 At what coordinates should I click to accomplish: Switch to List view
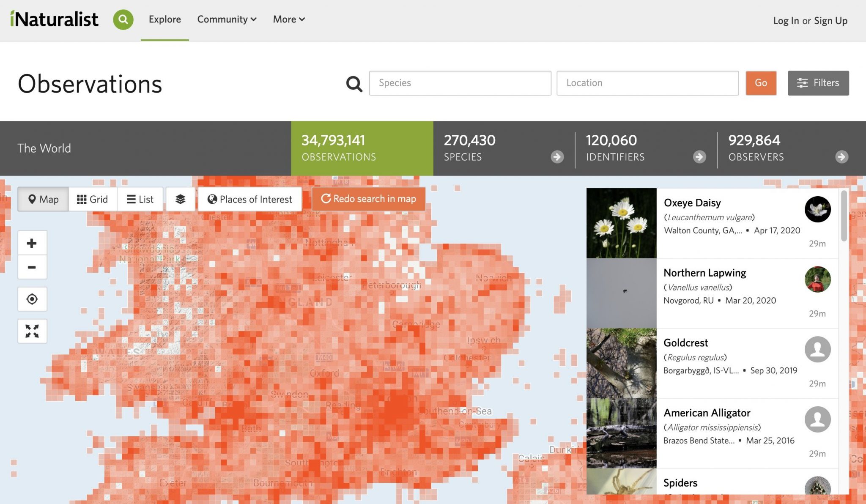140,199
